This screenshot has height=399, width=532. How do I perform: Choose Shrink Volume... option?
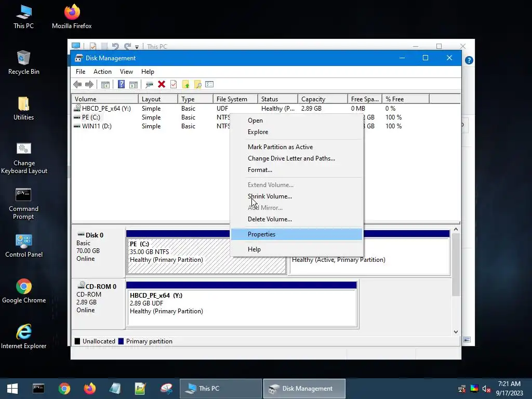pyautogui.click(x=297, y=196)
